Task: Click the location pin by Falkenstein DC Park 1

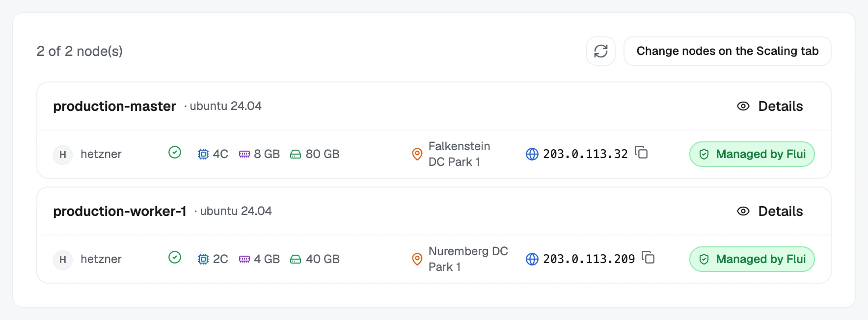Action: [417, 154]
